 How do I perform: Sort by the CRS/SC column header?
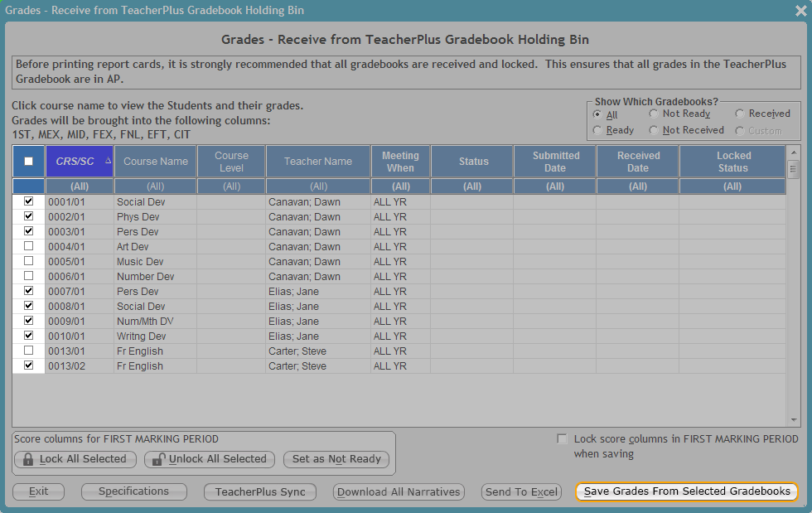(x=80, y=161)
